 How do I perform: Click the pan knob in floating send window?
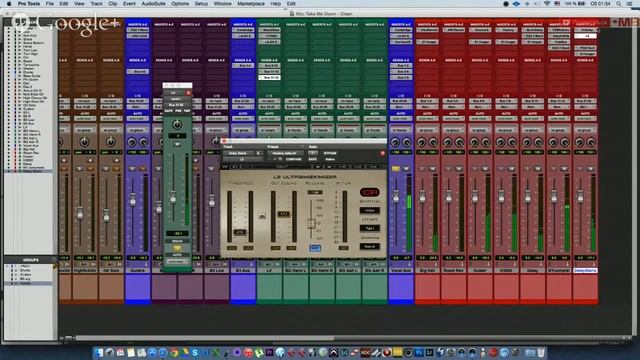tap(177, 124)
